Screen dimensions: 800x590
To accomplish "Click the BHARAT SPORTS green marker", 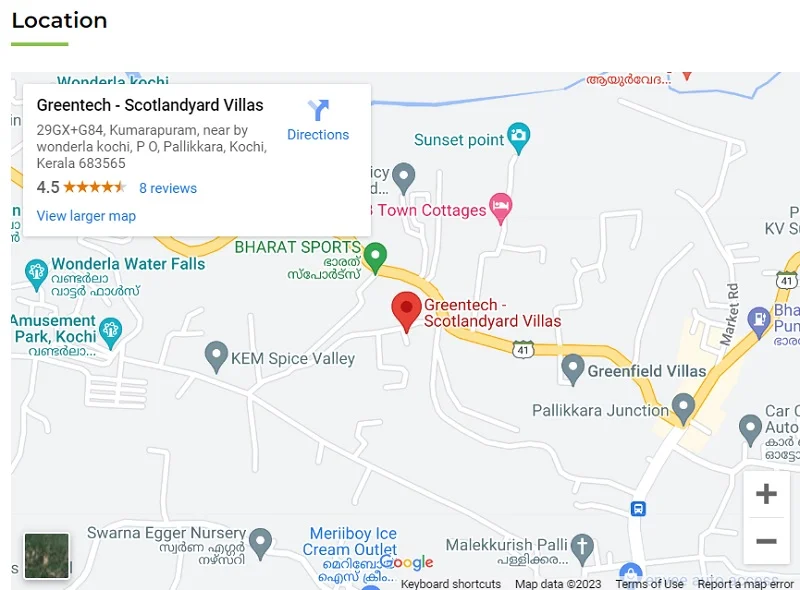I will tap(376, 257).
